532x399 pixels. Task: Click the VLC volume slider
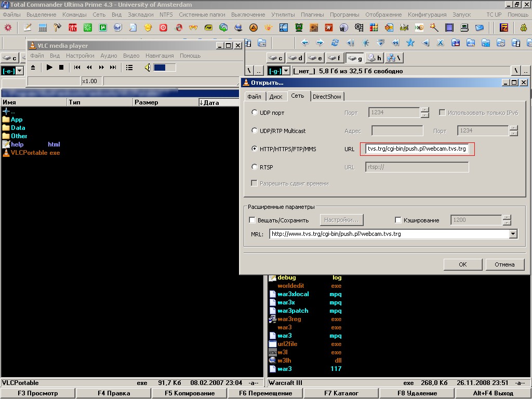(165, 68)
